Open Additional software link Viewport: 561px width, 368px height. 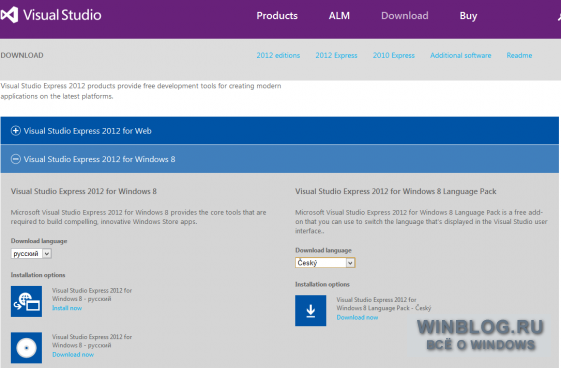pos(460,55)
